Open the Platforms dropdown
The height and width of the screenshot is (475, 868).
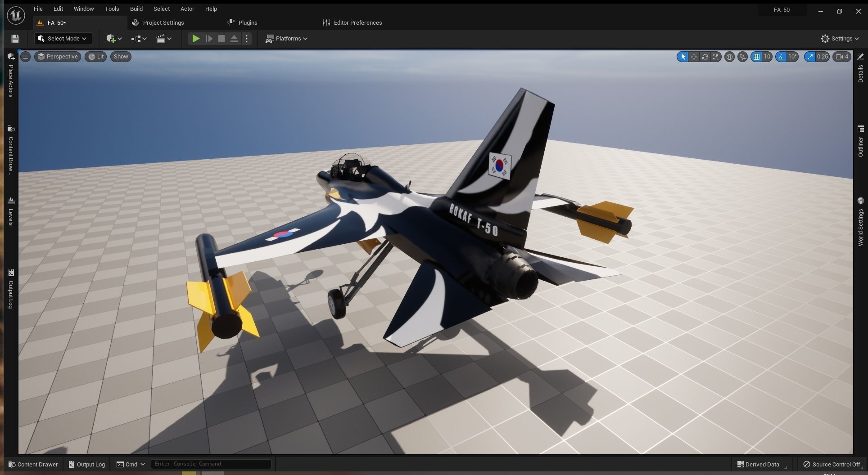coord(287,39)
